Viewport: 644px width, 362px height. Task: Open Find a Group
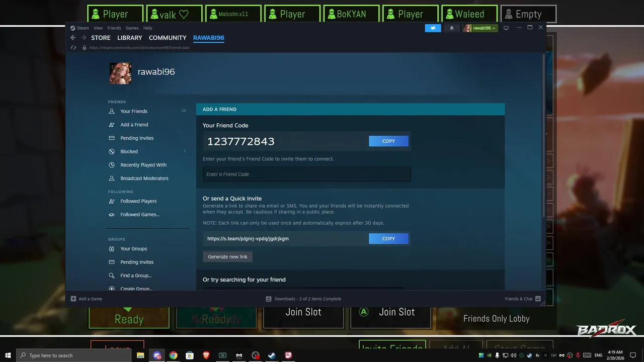tap(136, 276)
